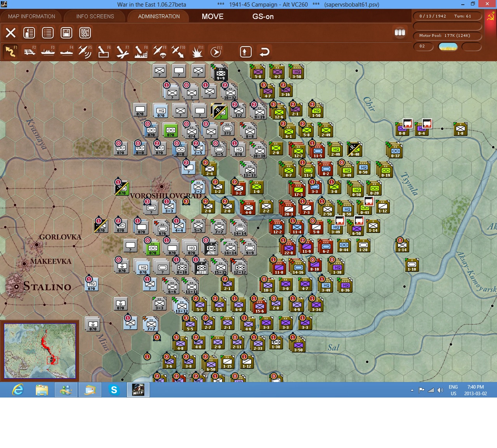Click the volume speaker tray icon
497x448 pixels.
tap(440, 390)
